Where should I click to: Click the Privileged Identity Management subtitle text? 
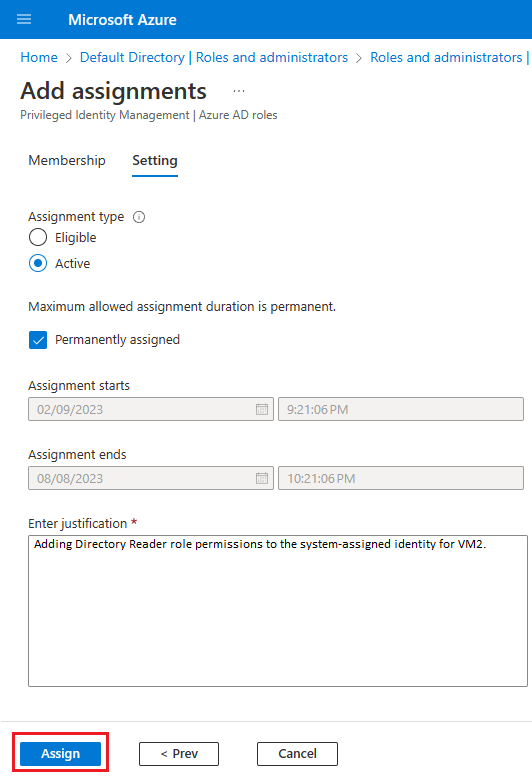pos(148,115)
